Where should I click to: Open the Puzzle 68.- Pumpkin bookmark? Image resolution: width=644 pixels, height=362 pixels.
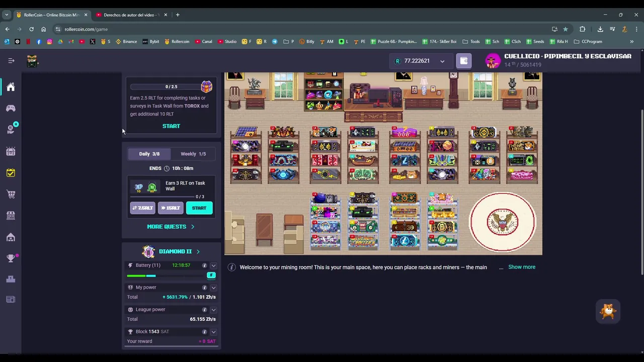pyautogui.click(x=393, y=42)
